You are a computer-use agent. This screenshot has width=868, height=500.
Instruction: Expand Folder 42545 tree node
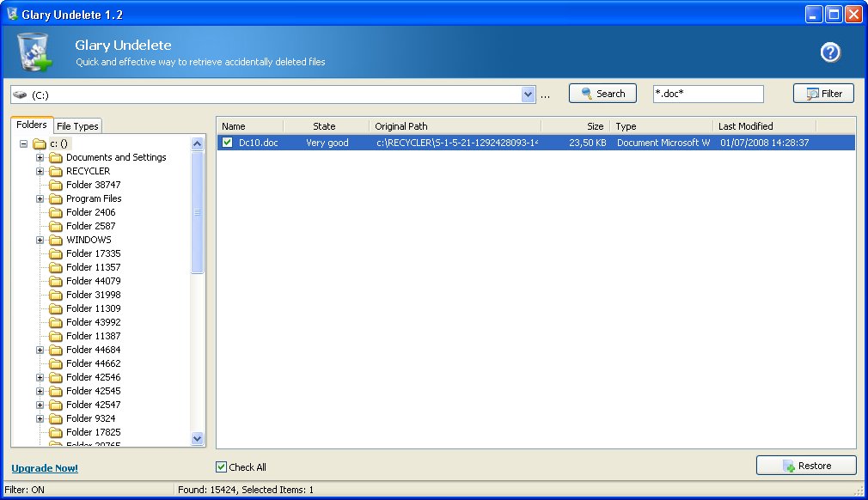tap(40, 391)
